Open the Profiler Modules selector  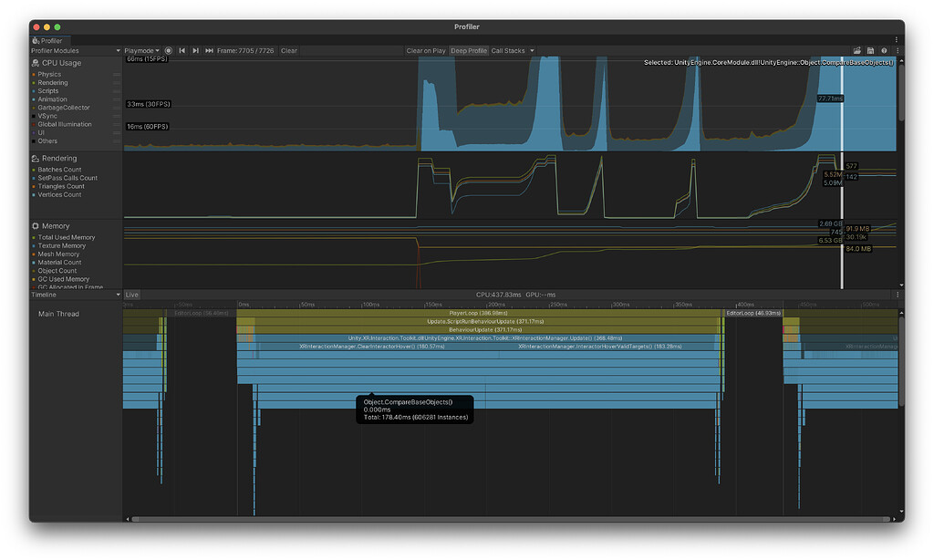click(x=73, y=50)
